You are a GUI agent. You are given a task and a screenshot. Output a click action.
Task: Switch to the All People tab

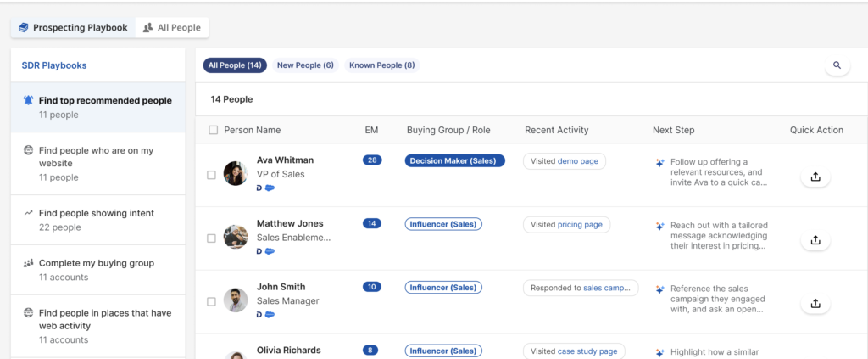coord(172,28)
